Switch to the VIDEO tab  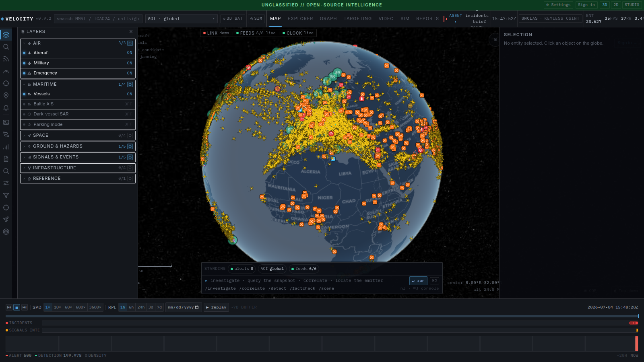click(386, 19)
